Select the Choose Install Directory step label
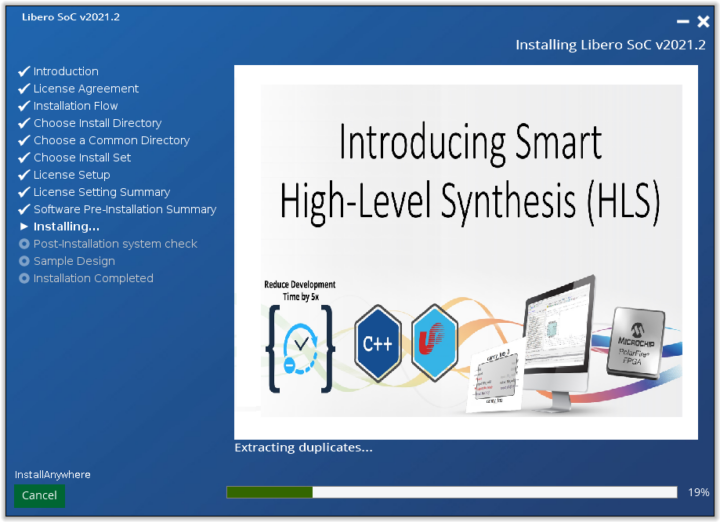The width and height of the screenshot is (720, 522). [97, 123]
